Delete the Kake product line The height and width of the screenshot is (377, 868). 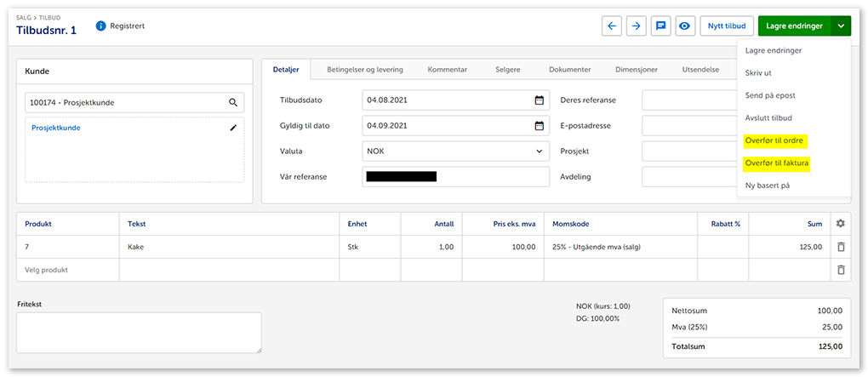tap(841, 247)
